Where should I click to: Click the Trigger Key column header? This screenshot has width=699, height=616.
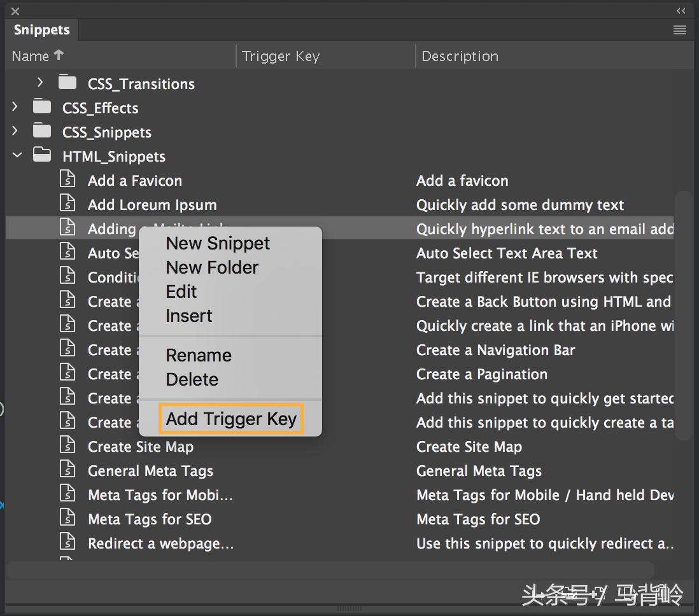(x=280, y=56)
